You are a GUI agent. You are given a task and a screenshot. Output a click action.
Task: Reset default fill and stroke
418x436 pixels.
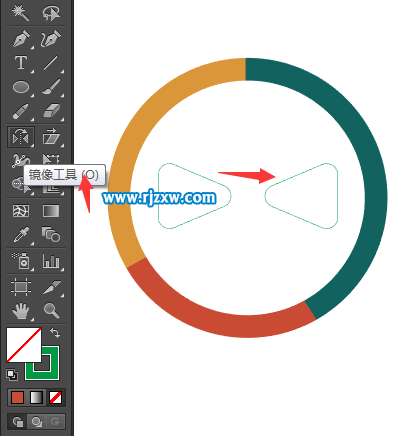(x=12, y=375)
